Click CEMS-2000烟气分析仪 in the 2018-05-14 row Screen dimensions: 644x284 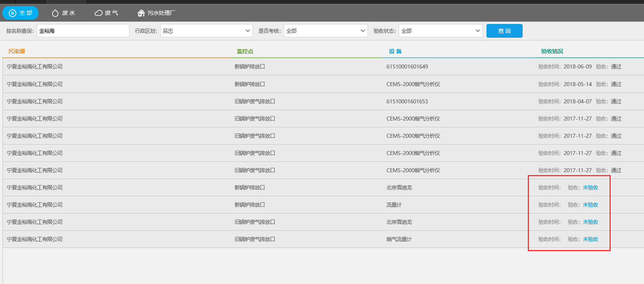coord(413,84)
